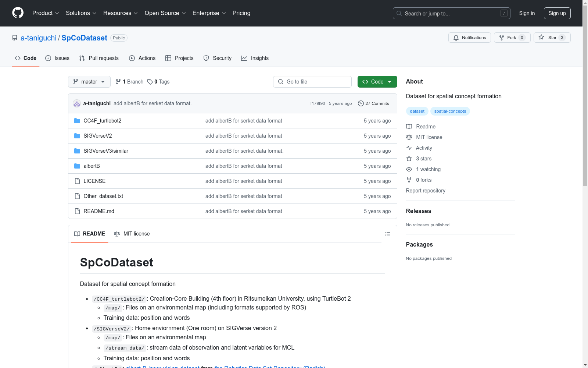Image resolution: width=588 pixels, height=368 pixels.
Task: Click the book icon beside Readme
Action: click(409, 127)
